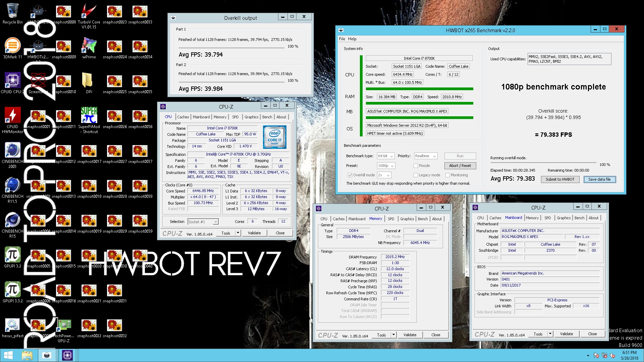Open the 3DMark 11 desktop icon
Viewport: 644px width, 362px height.
point(12,48)
